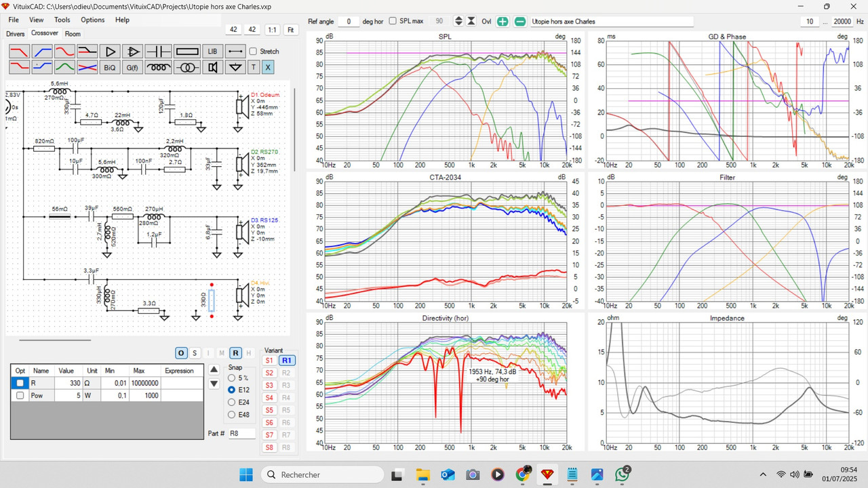Open the View menu
The width and height of the screenshot is (868, 488).
point(37,20)
